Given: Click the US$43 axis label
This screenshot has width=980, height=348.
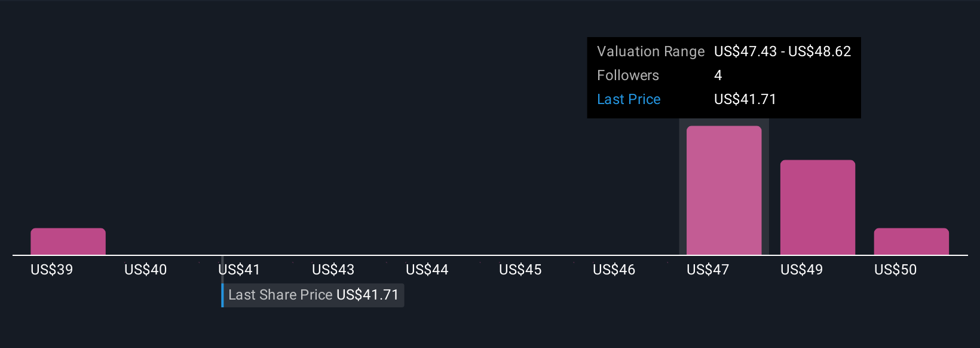Looking at the screenshot, I should (333, 270).
